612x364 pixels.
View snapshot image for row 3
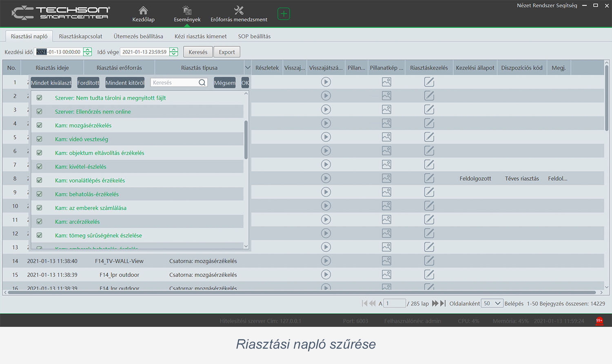click(x=386, y=109)
